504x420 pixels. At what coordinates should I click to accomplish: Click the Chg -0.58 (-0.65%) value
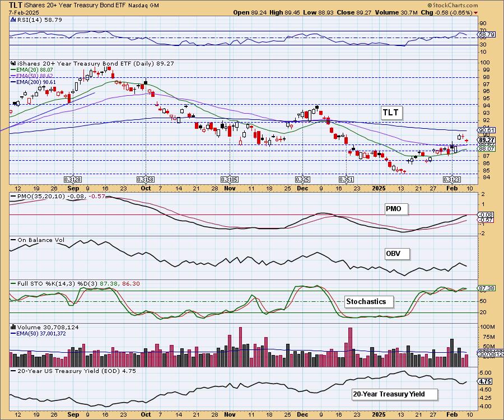(446, 12)
